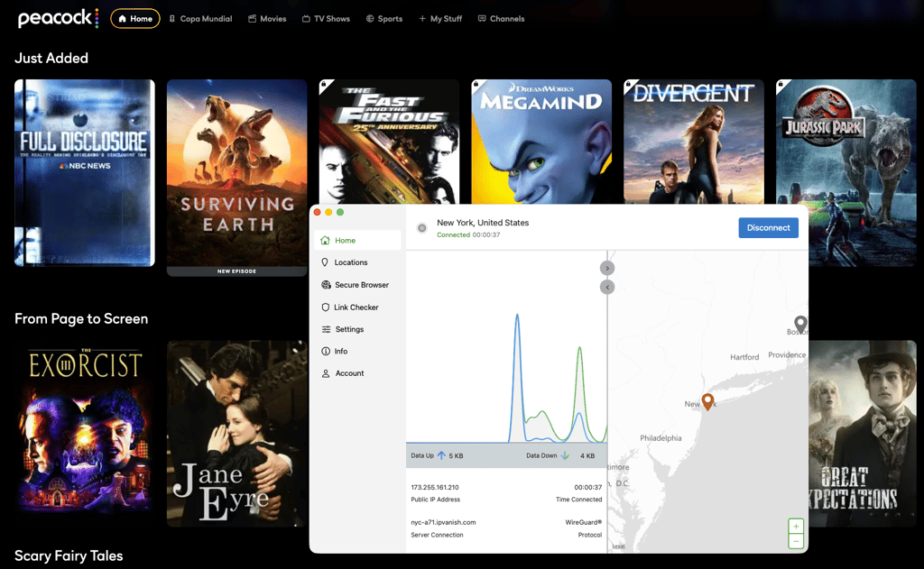The image size is (924, 569).
Task: Click the connection status dot by New York
Action: (x=422, y=228)
